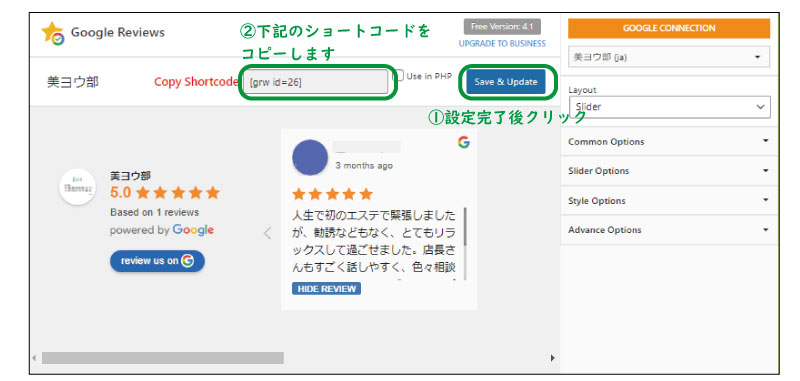Click the Google G icon on review card
Image resolution: width=800 pixels, height=381 pixels.
click(463, 142)
